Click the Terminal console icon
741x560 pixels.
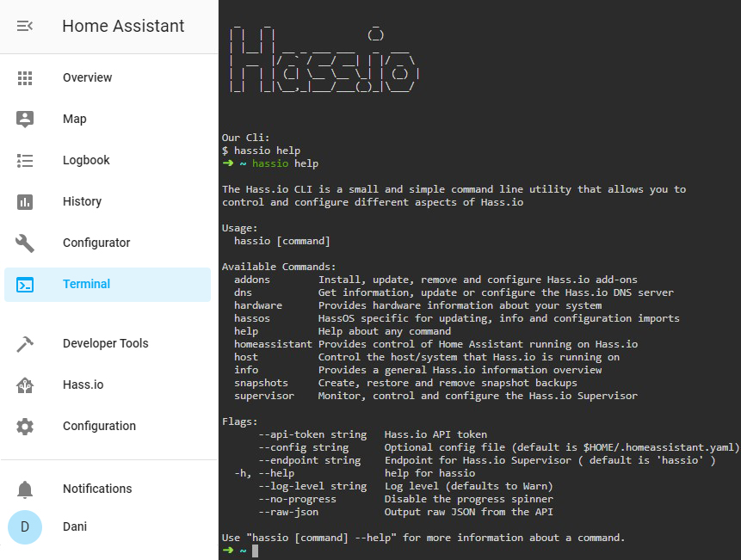25,285
